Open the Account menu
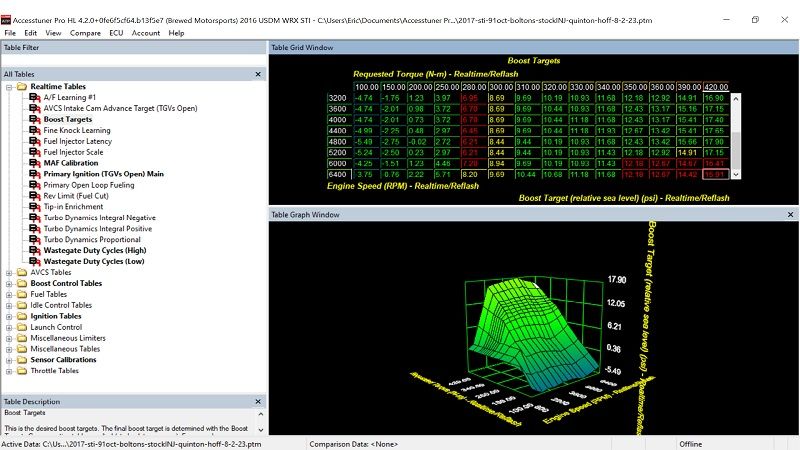This screenshot has width=800, height=450. (x=146, y=33)
